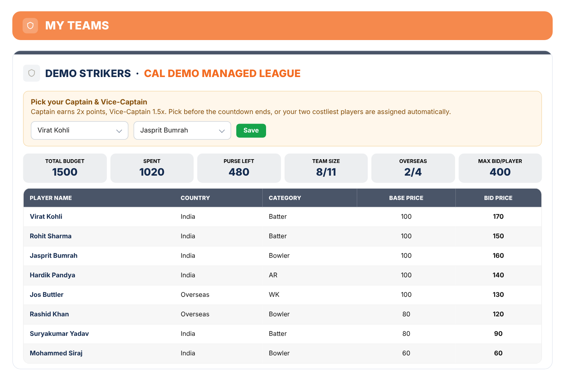The width and height of the screenshot is (565, 392).
Task: Click the Cal Demo Managed League link
Action: pyautogui.click(x=222, y=73)
